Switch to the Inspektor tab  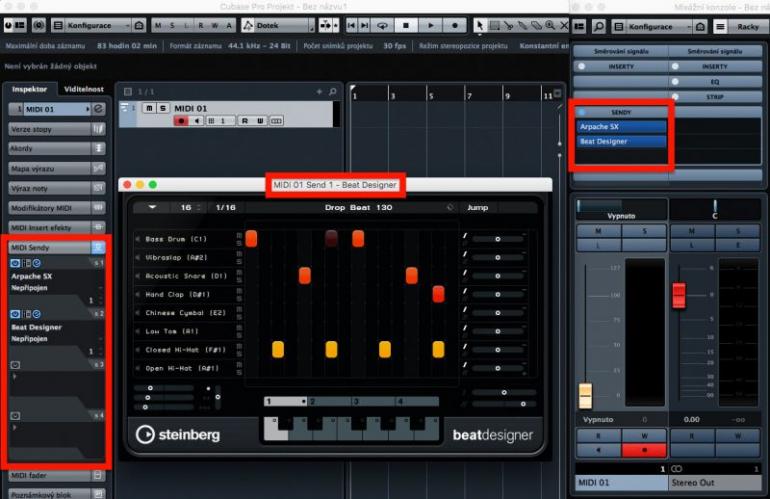tap(29, 89)
